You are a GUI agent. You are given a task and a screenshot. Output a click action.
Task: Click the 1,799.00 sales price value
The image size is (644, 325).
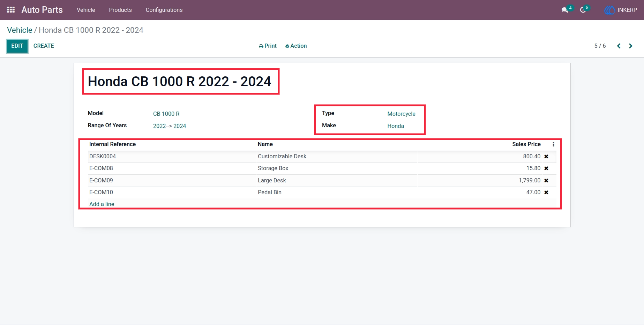(530, 181)
